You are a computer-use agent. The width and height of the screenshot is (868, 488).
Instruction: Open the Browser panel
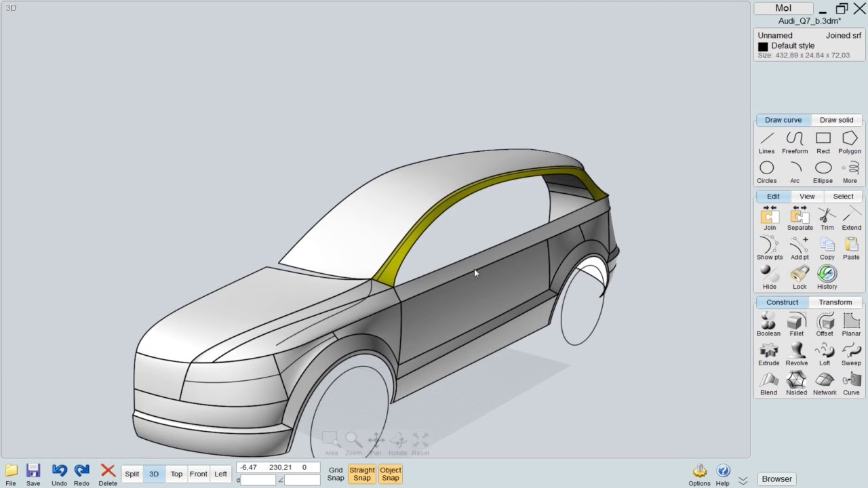[776, 479]
